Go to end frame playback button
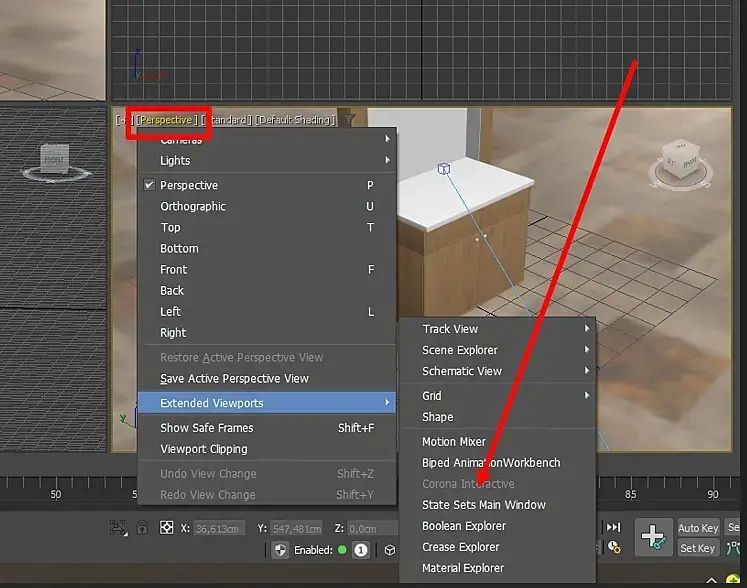Image resolution: width=747 pixels, height=588 pixels. click(x=613, y=527)
